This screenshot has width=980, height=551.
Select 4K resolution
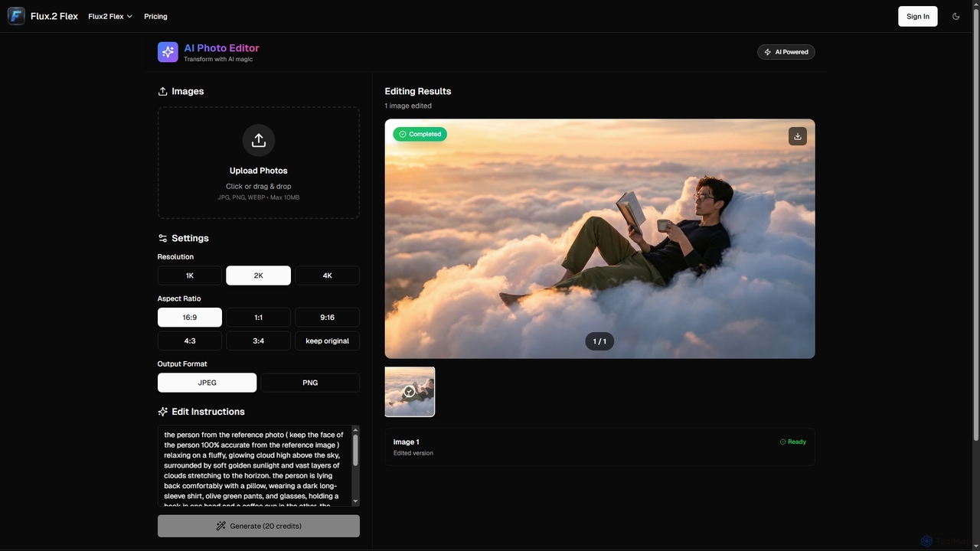(x=327, y=275)
